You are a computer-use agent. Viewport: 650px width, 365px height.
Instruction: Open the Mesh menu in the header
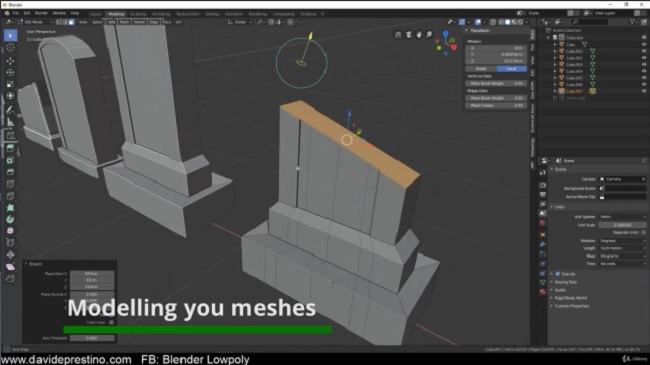click(x=124, y=22)
